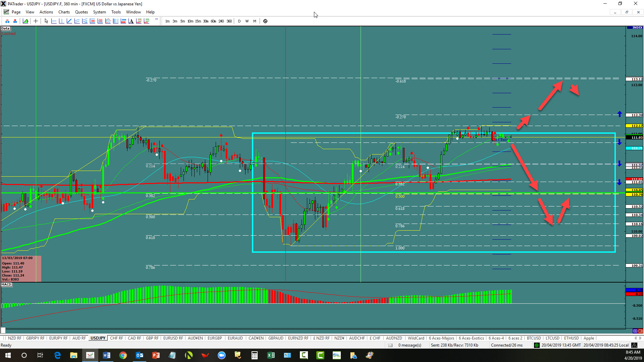Image resolution: width=644 pixels, height=362 pixels.
Task: Switch chart to 60m timeframe
Action: [213, 21]
